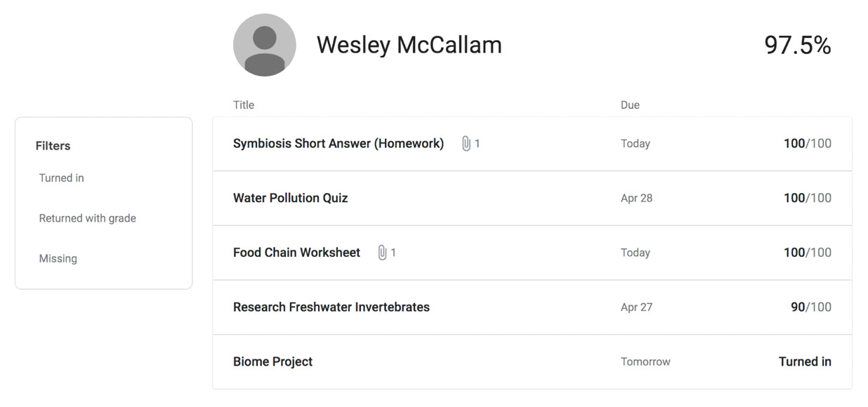Click Wesley McCallam's profile avatar
868x407 pixels.
(264, 45)
